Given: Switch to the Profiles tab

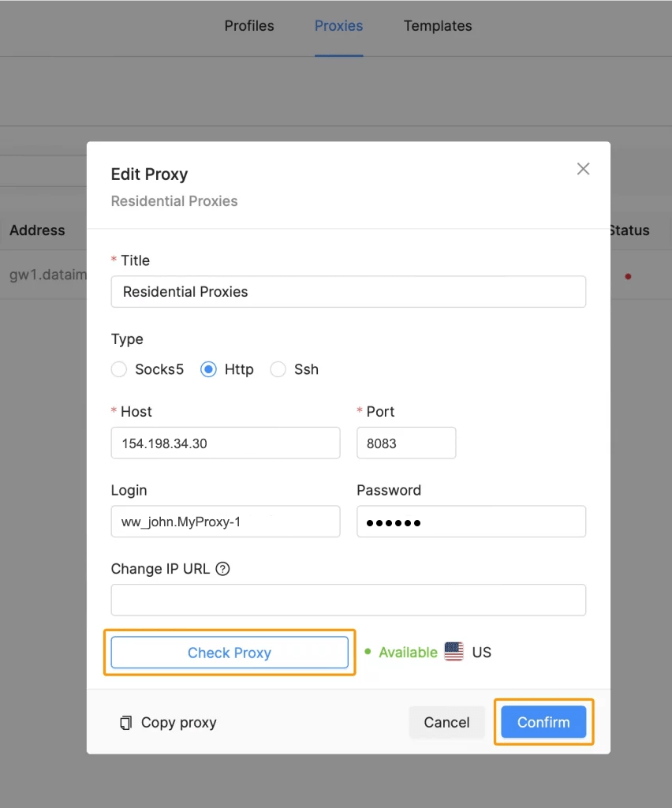Looking at the screenshot, I should [249, 26].
